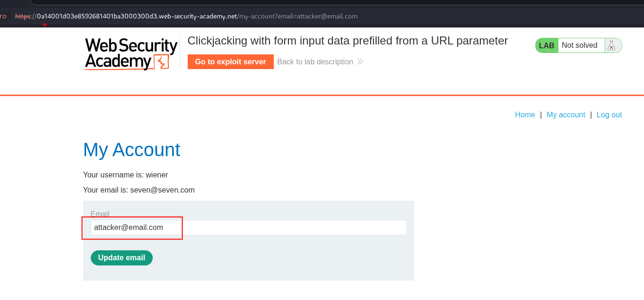Click the orange lightning bolt logo mark

coord(162,62)
